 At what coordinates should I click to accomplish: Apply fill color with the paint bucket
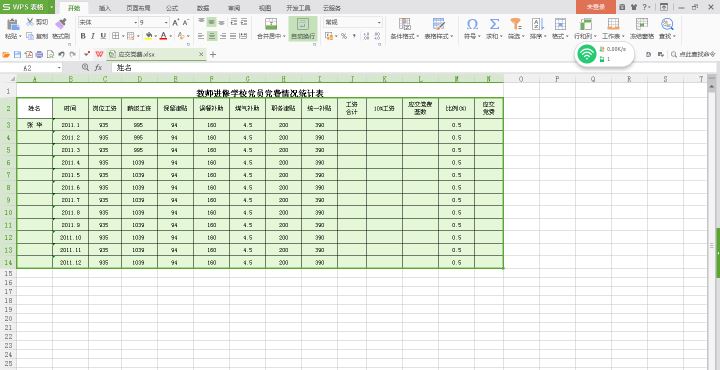point(148,36)
